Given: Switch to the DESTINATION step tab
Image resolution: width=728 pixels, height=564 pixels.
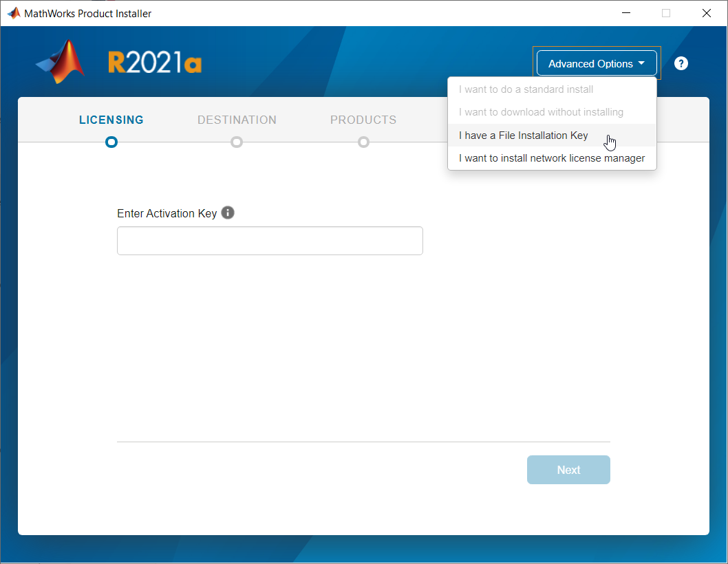Looking at the screenshot, I should point(237,120).
